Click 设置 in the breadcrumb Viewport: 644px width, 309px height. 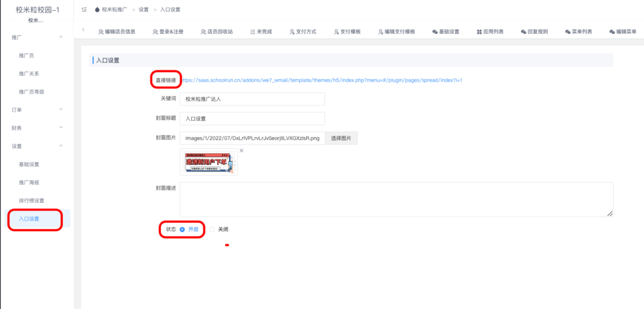click(x=143, y=9)
